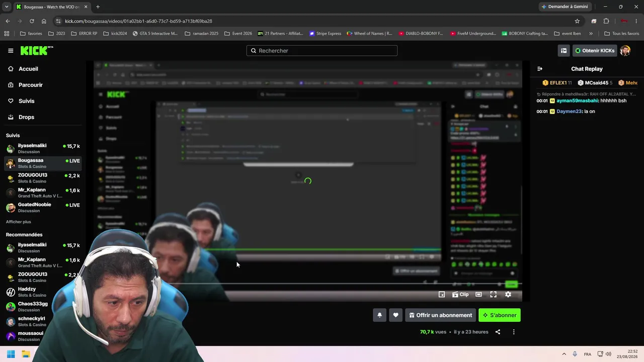Click the EFLEX1 top gifter chip
This screenshot has width=644, height=362.
tap(557, 83)
